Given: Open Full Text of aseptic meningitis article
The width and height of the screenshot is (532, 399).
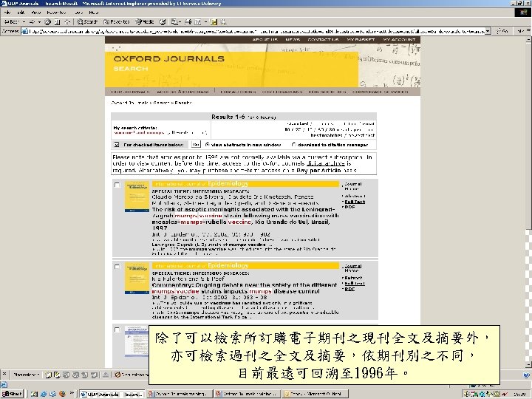Looking at the screenshot, I should pos(355,202).
